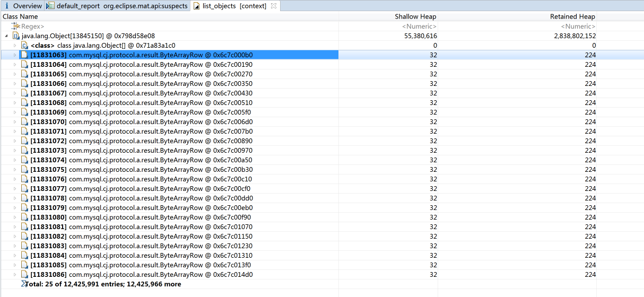Screen dimensions: 644x297
Task: Click the default_report tab icon
Action: click(x=50, y=6)
